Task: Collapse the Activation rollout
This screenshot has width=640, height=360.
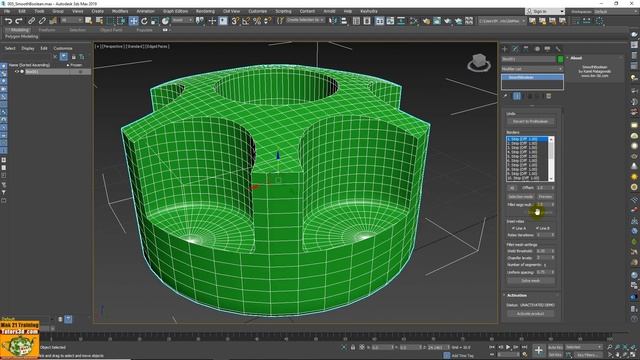Action: (504, 295)
